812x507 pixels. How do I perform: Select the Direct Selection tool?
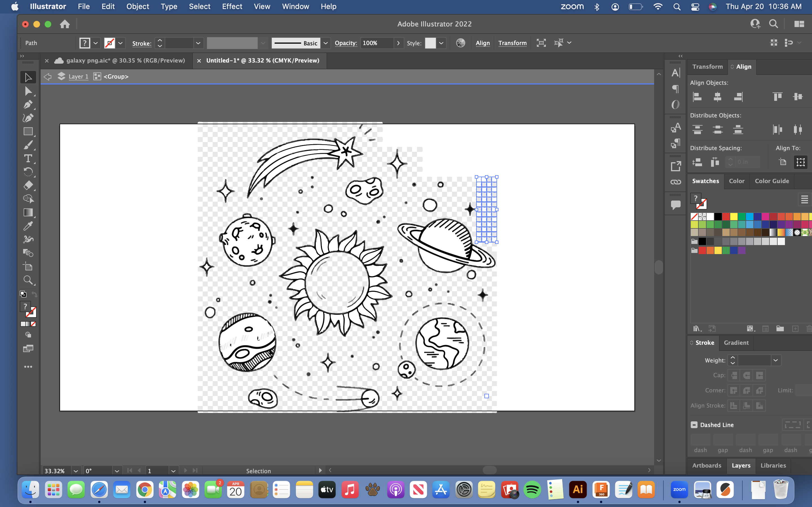pyautogui.click(x=27, y=90)
